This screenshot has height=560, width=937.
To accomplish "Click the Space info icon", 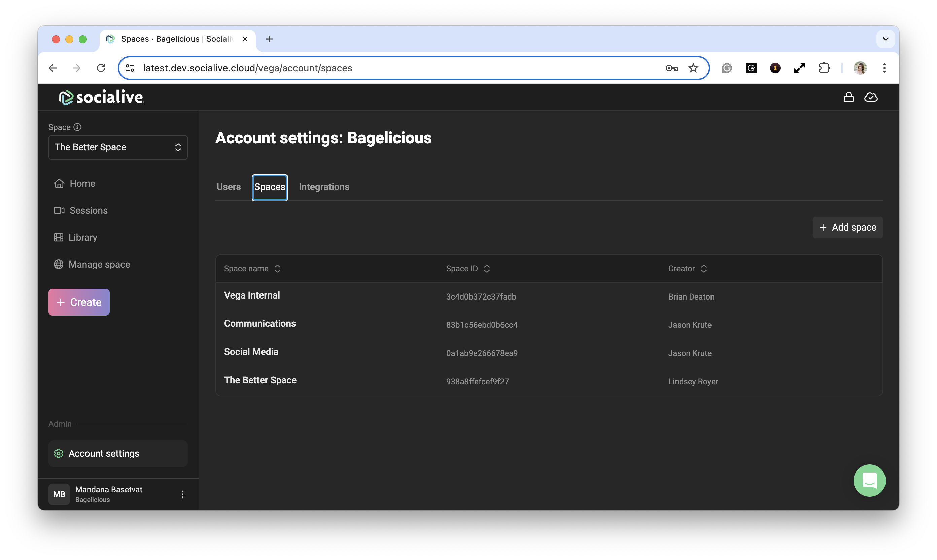I will pyautogui.click(x=77, y=127).
